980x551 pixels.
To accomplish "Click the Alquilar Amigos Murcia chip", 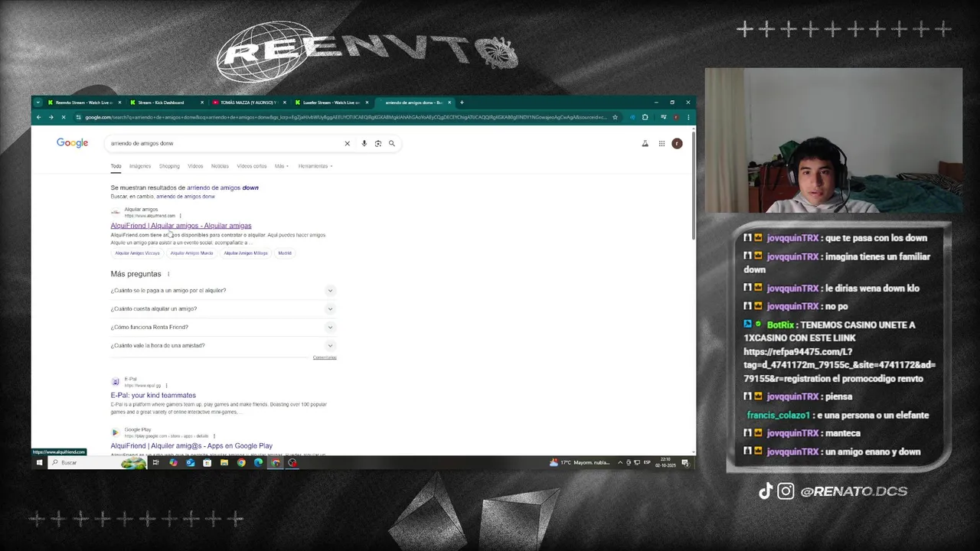I will 191,253.
